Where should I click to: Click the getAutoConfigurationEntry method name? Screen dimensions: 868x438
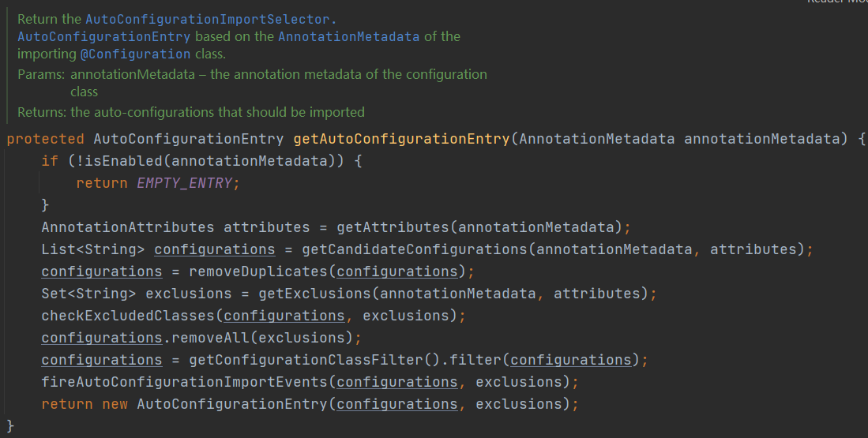pyautogui.click(x=401, y=139)
